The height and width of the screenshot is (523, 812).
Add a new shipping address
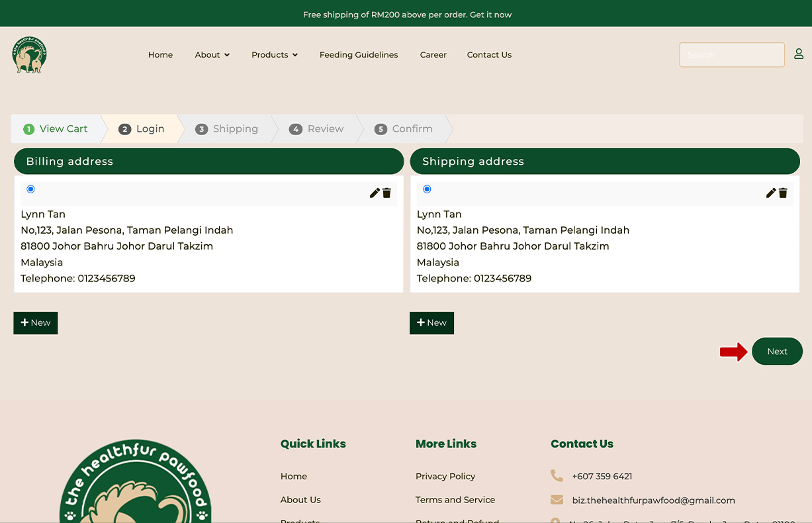[x=431, y=323]
